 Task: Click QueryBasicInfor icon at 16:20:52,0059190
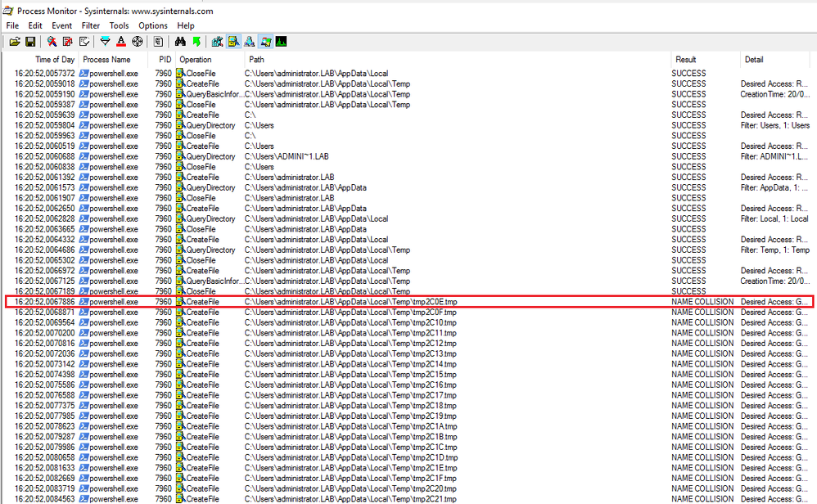coord(180,94)
